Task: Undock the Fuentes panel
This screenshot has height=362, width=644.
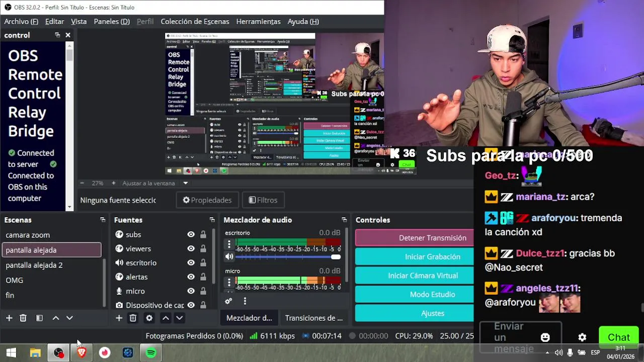Action: click(x=212, y=220)
